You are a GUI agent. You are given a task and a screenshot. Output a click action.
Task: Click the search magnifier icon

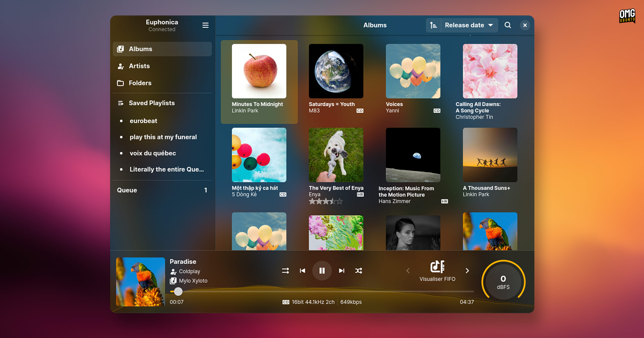507,25
